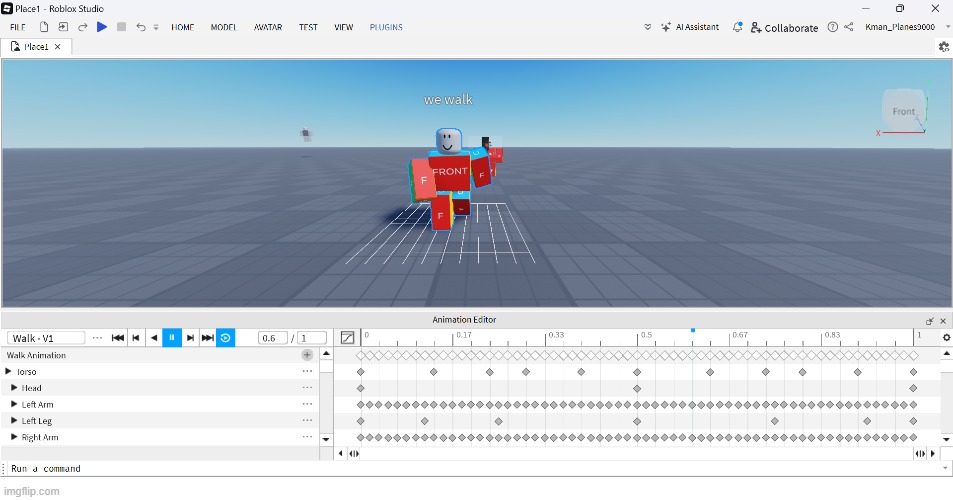Click the grey Stop square icon
Viewport: 953px width, 500px height.
click(x=122, y=27)
